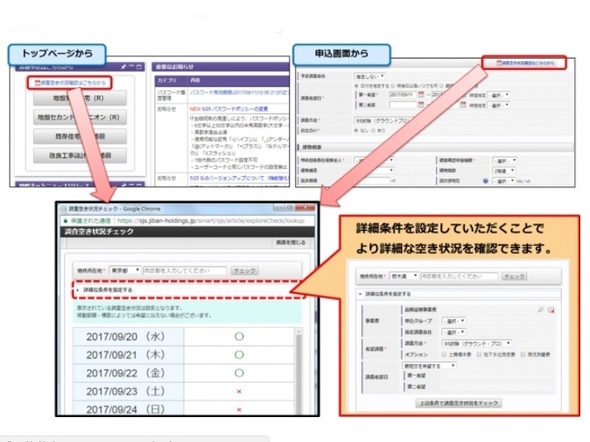The height and width of the screenshot is (442, 590).
Task: Open calendar icon next to 第一希望 date field
Action: pos(421,94)
